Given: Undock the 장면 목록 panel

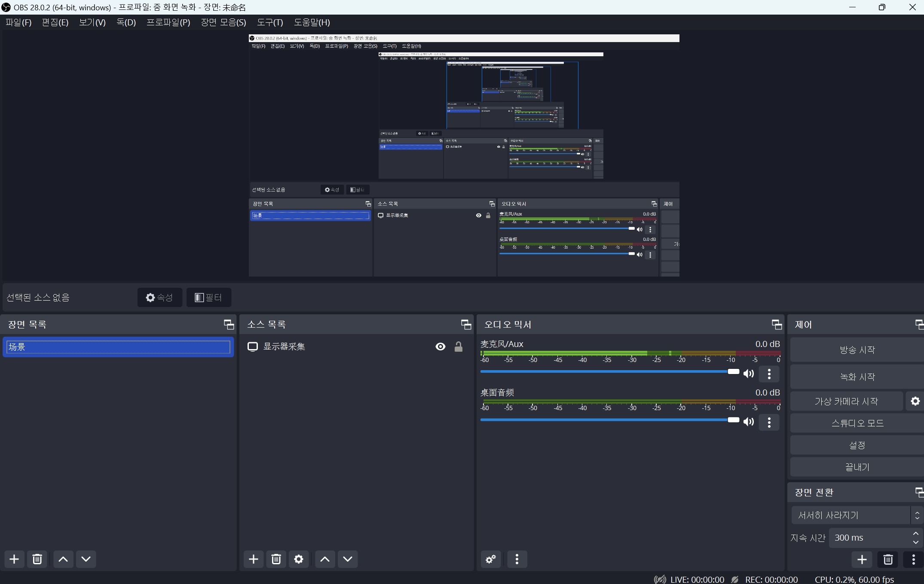Looking at the screenshot, I should coord(229,325).
